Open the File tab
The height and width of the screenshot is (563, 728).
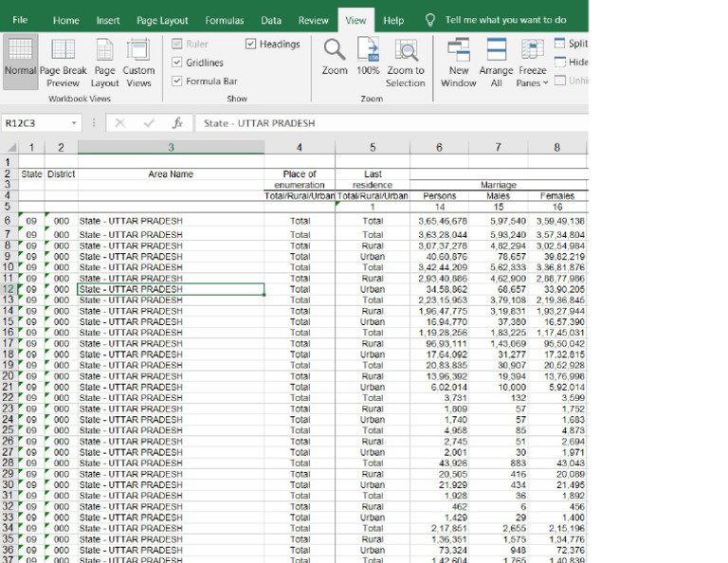point(20,20)
